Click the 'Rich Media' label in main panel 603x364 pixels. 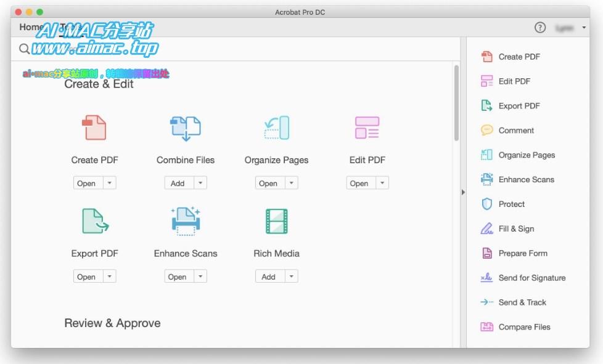pyautogui.click(x=276, y=253)
